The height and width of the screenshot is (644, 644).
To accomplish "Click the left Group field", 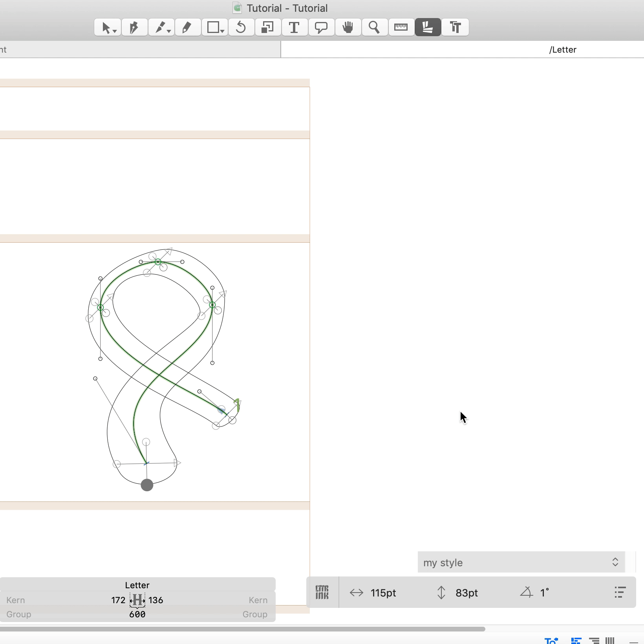I will [x=18, y=614].
